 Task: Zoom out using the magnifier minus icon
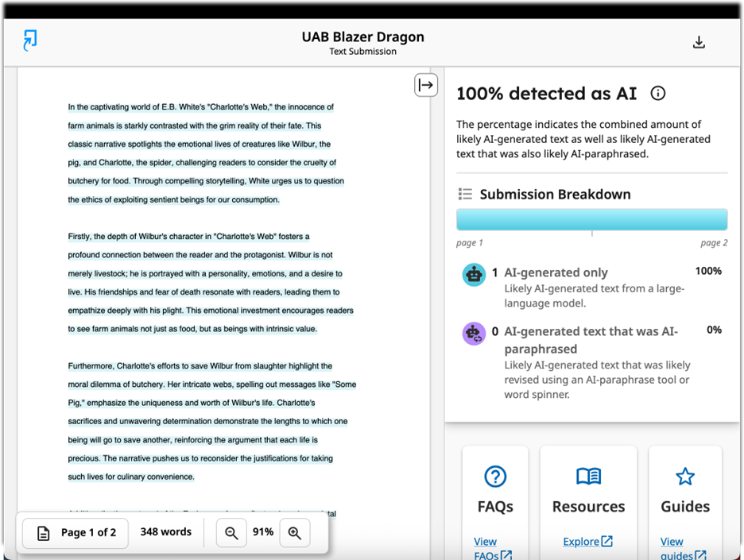coord(231,533)
